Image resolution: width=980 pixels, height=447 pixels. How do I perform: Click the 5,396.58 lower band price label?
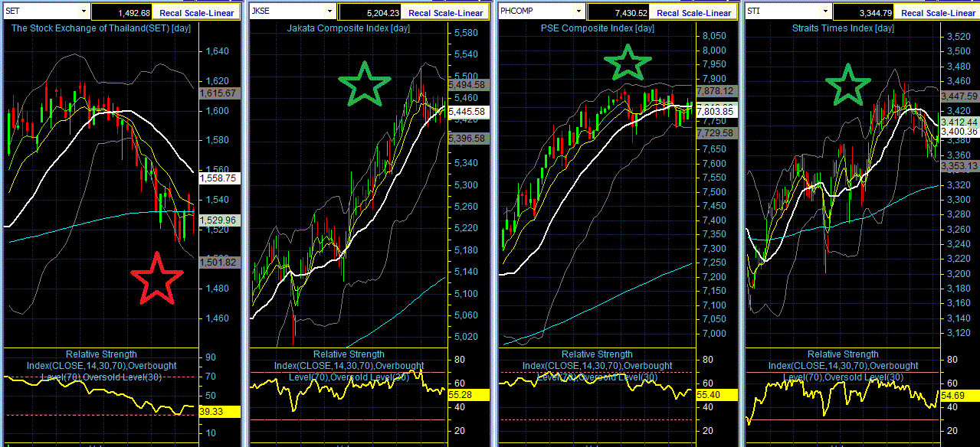pos(468,139)
